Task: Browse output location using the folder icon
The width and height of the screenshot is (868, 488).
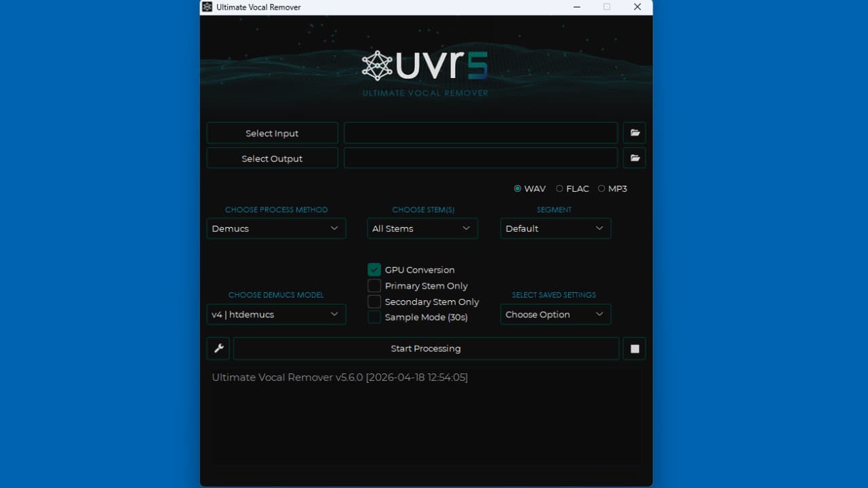Action: [634, 157]
